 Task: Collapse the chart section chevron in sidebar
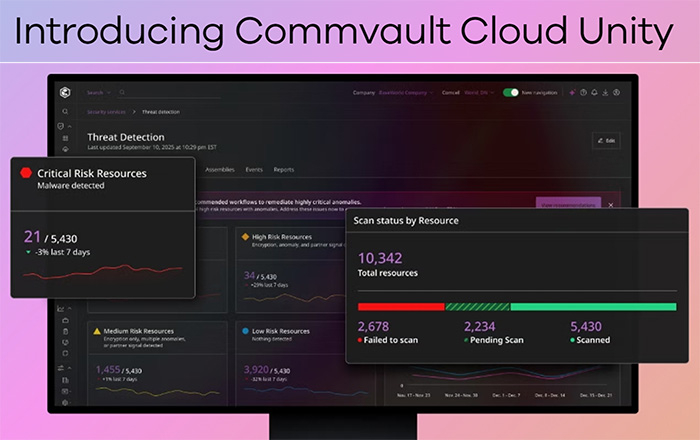(70, 308)
